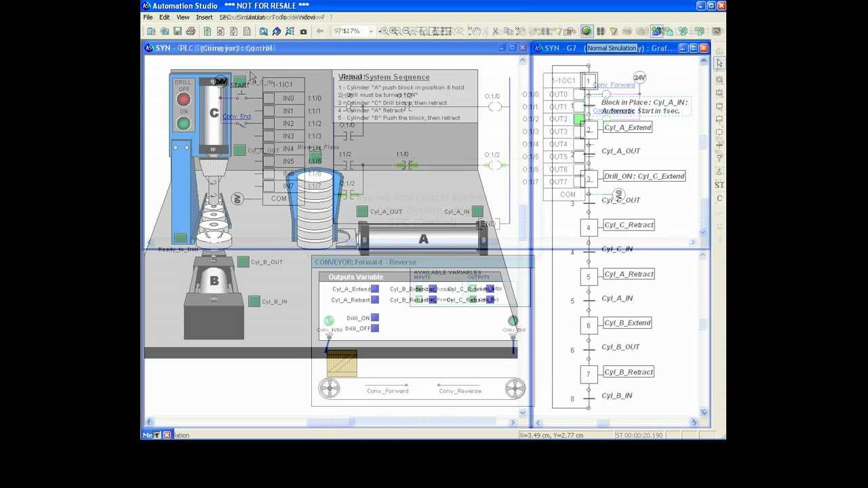Click the Grafcet window horizontal scrollbar
868x488 pixels.
click(x=617, y=422)
